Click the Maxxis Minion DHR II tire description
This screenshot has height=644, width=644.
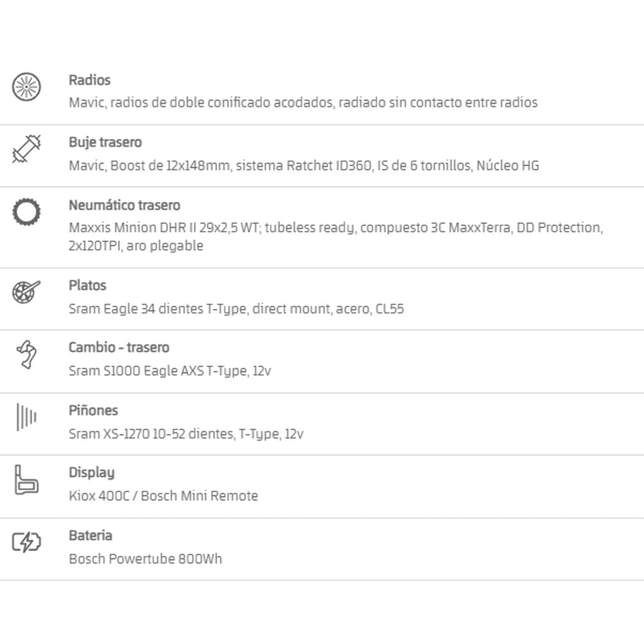click(336, 236)
